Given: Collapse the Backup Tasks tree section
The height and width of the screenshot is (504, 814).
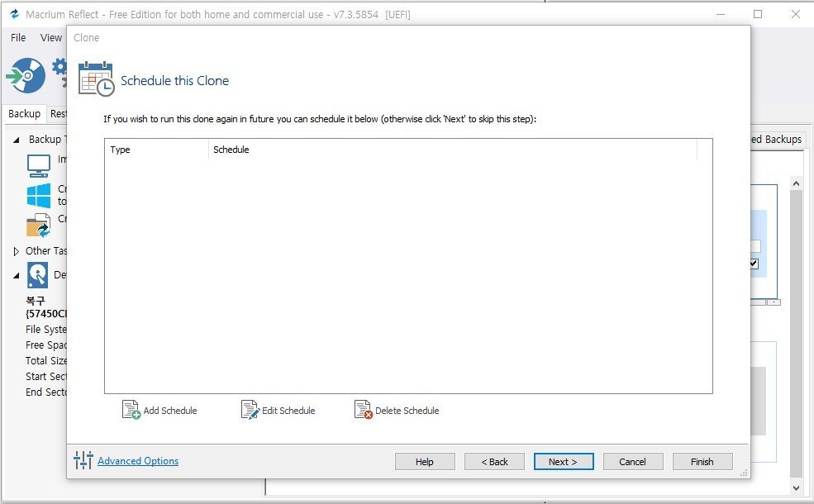Looking at the screenshot, I should click(x=16, y=140).
